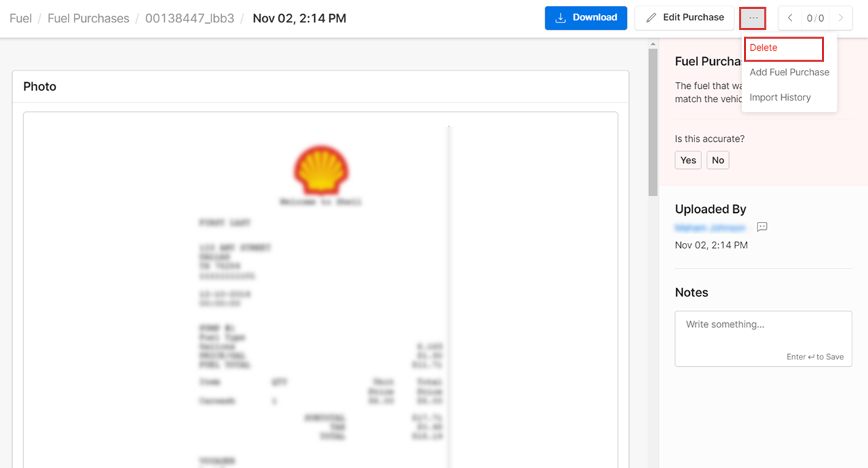Click the Download button

[x=585, y=18]
